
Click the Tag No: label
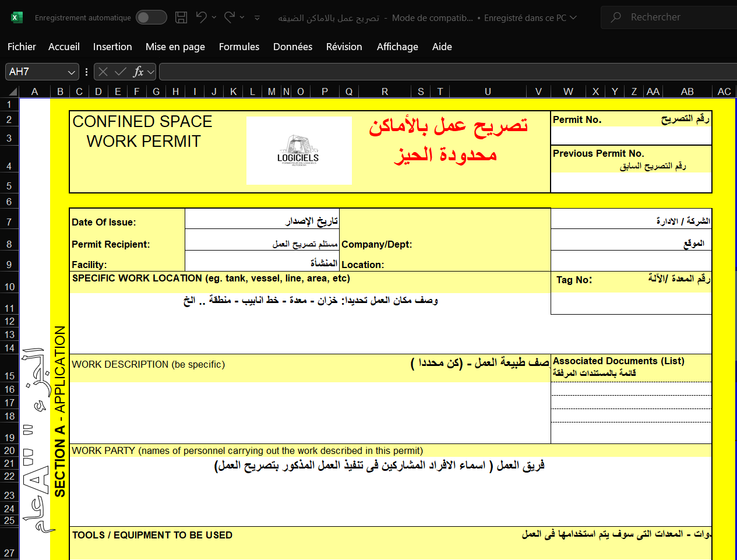coord(574,280)
